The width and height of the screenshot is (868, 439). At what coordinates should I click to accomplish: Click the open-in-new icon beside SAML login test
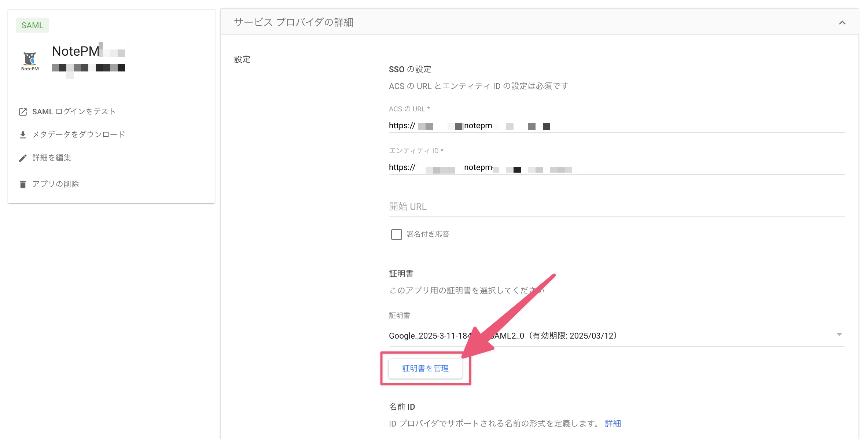pos(23,112)
